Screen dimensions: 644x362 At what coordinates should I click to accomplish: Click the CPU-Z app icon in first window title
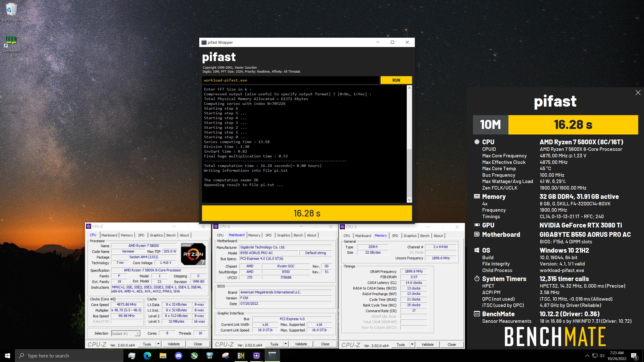[89, 226]
